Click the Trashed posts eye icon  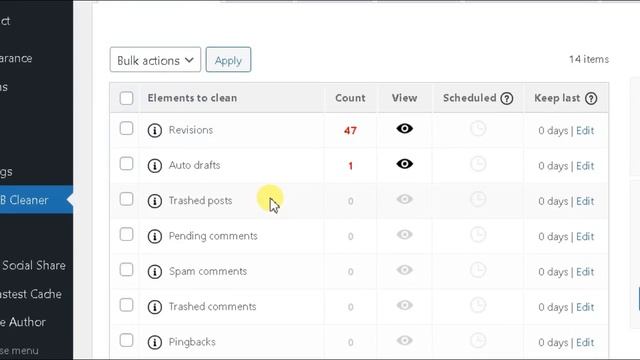point(404,199)
